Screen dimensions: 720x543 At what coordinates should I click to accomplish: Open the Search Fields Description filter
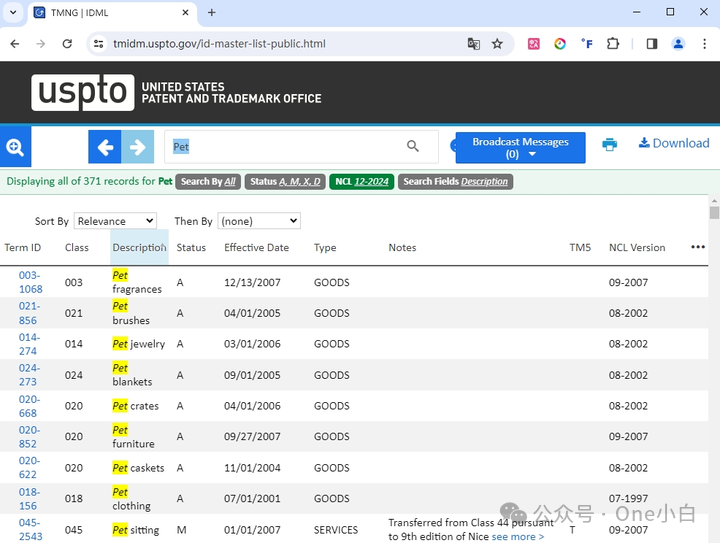point(455,182)
